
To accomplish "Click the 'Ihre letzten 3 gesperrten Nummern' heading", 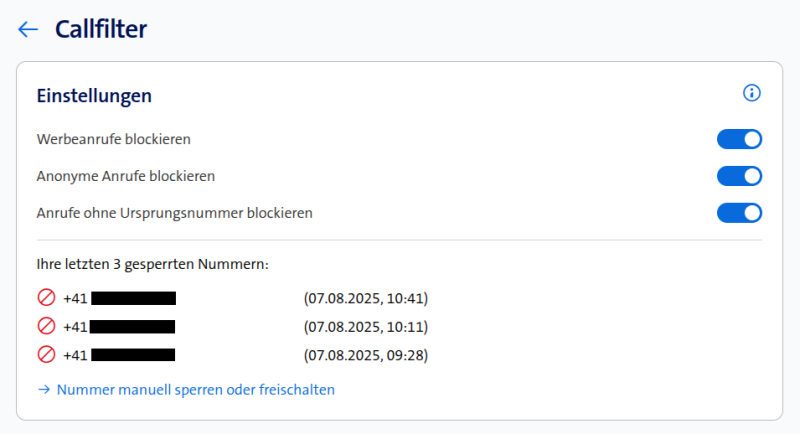I will click(x=153, y=265).
